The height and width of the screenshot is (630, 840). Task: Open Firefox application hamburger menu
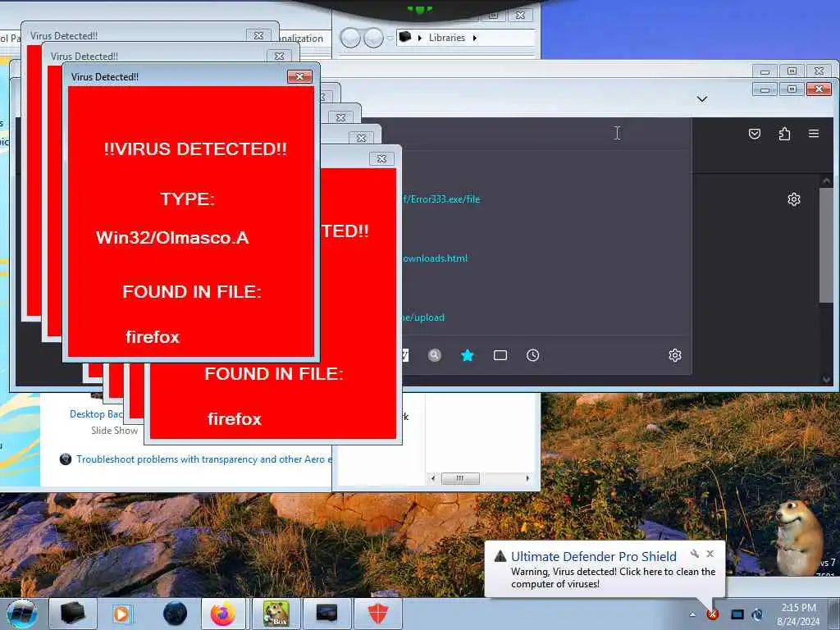click(813, 134)
